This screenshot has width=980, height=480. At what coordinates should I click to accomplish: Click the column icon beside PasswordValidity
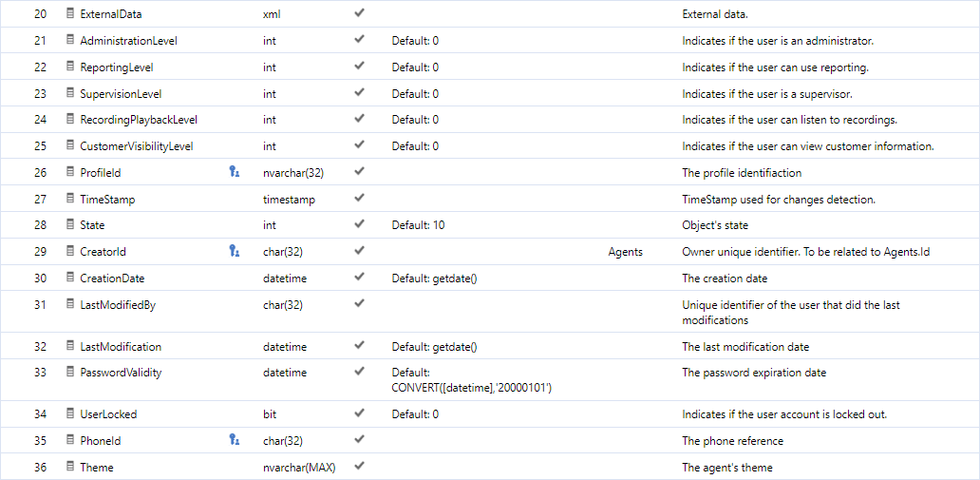click(70, 372)
